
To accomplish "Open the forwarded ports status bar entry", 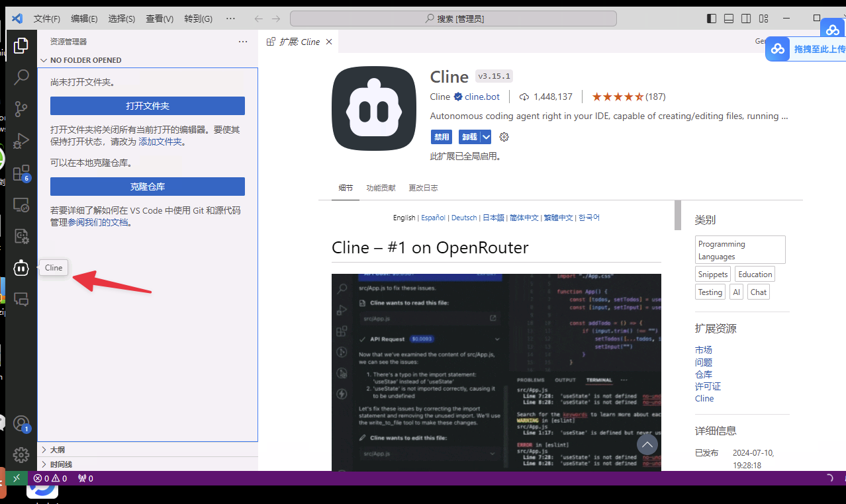I will 85,478.
